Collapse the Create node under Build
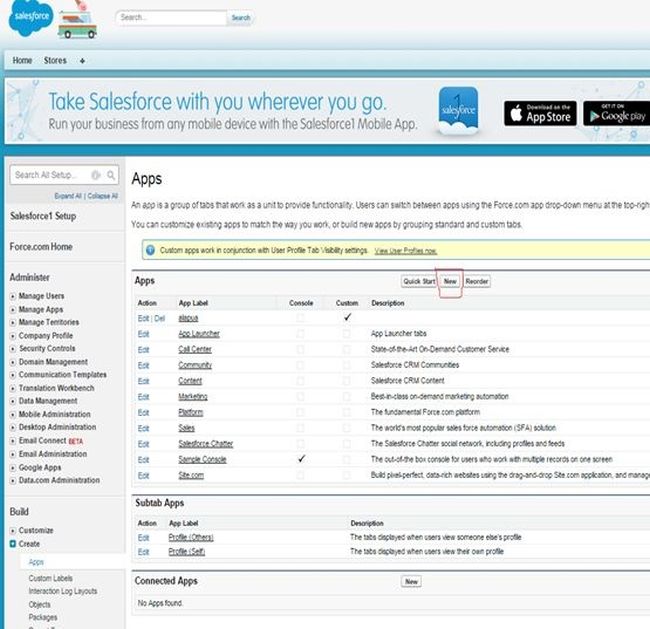Image resolution: width=650 pixels, height=629 pixels. click(x=13, y=544)
